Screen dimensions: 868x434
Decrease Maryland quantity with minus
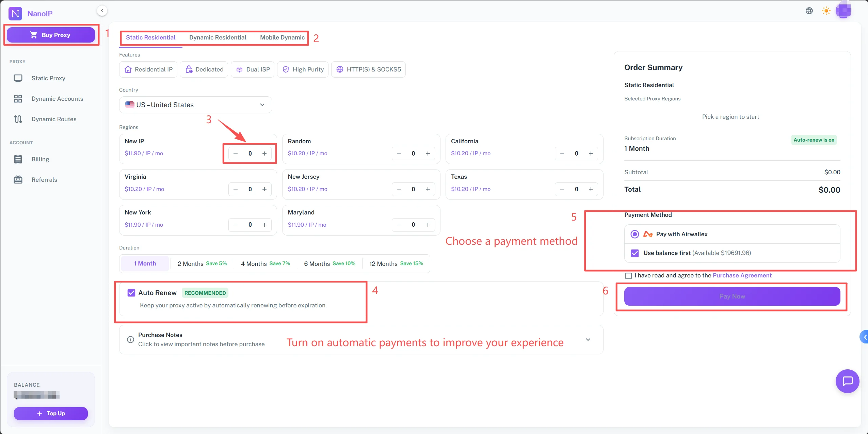pyautogui.click(x=399, y=225)
